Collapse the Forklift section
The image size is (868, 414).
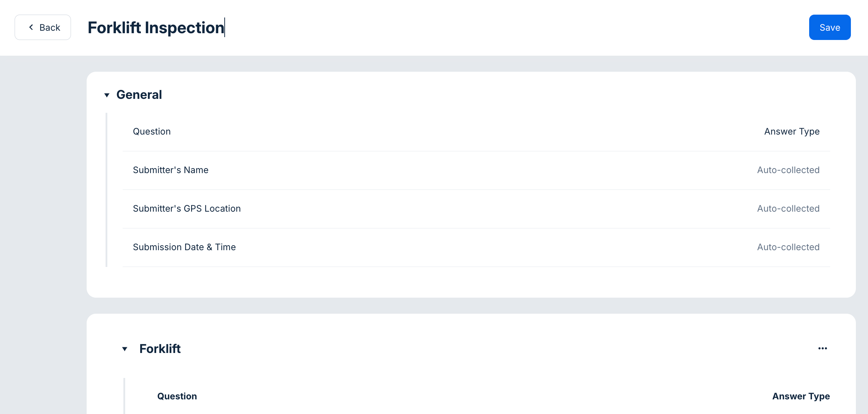tap(125, 349)
